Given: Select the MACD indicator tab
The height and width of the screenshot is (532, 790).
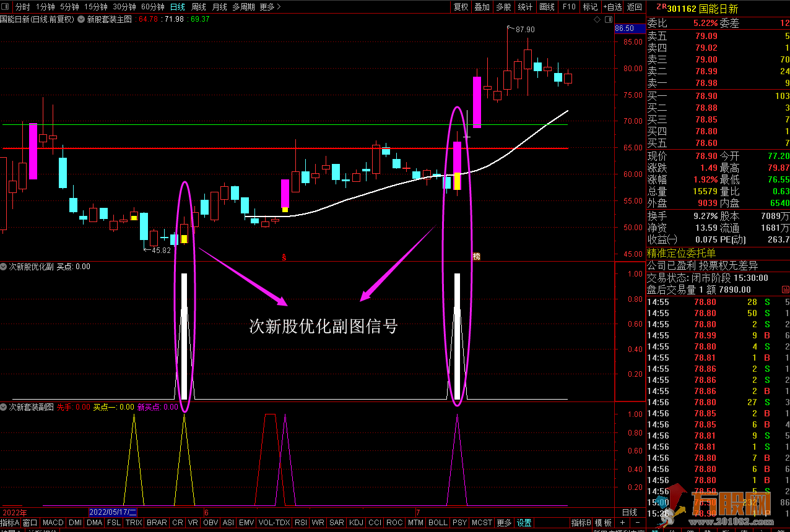Looking at the screenshot, I should (x=53, y=523).
